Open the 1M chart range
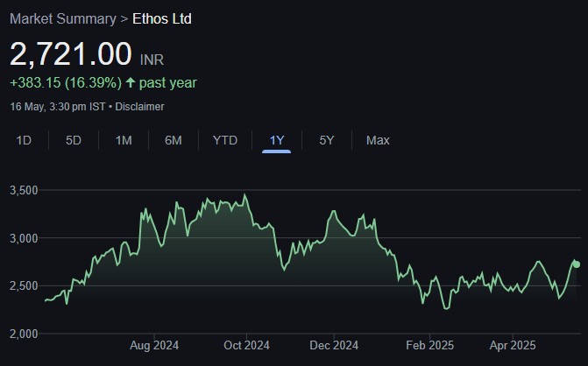Viewport: 588px width, 366px height. pyautogui.click(x=124, y=140)
